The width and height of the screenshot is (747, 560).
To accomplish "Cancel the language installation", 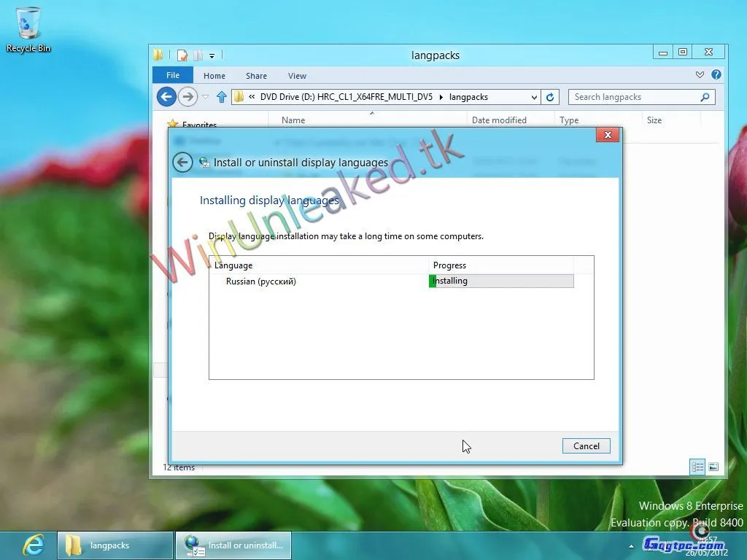I will pyautogui.click(x=586, y=446).
